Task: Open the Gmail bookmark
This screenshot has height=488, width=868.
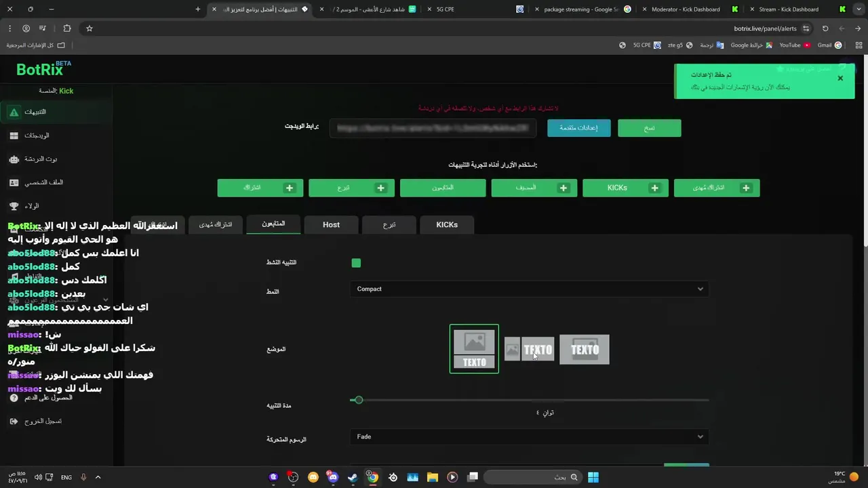Action: [829, 45]
